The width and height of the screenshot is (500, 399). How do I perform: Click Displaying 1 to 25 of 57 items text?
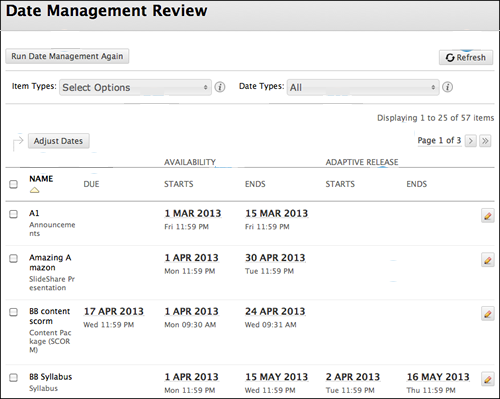pos(436,118)
